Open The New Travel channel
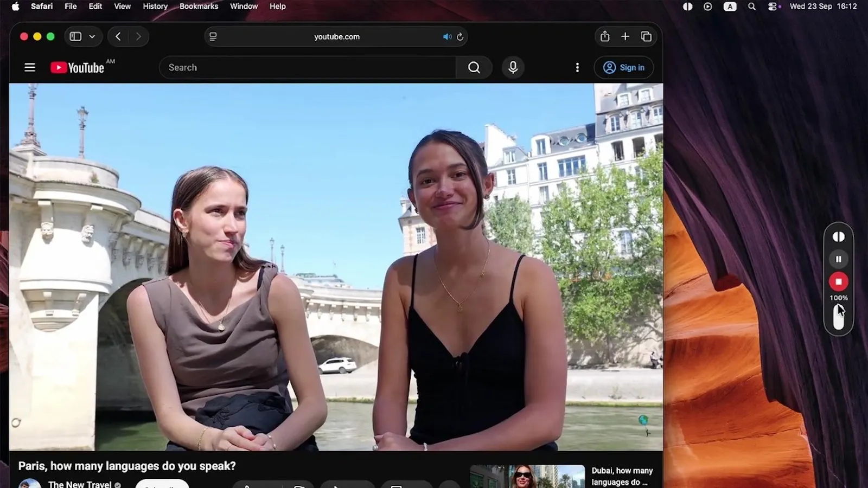Viewport: 868px width, 488px height. [80, 484]
